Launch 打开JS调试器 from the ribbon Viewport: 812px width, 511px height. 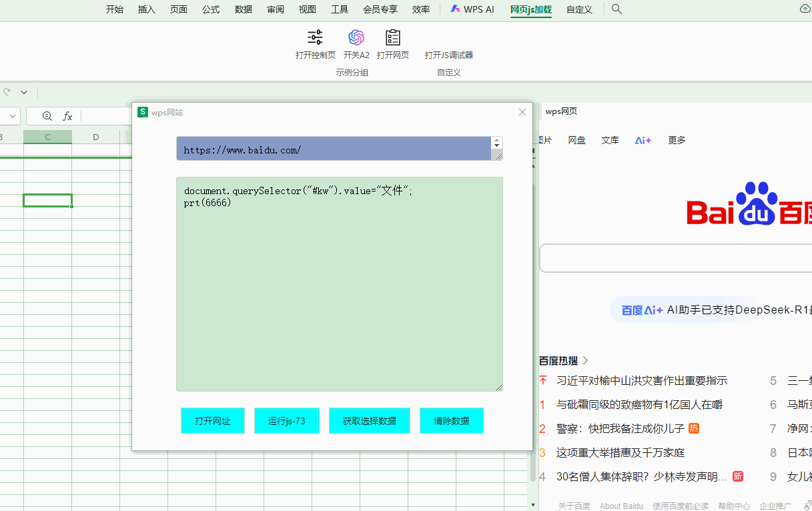coord(449,55)
